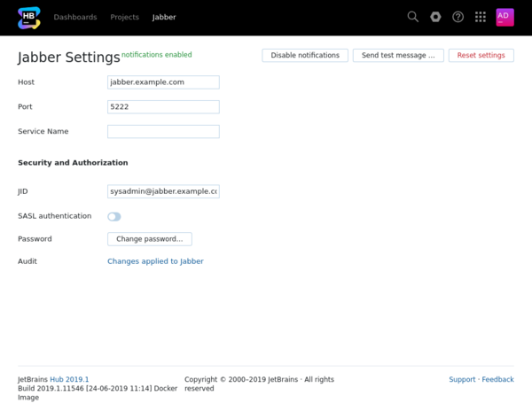Click the red Reset settings button

click(481, 55)
